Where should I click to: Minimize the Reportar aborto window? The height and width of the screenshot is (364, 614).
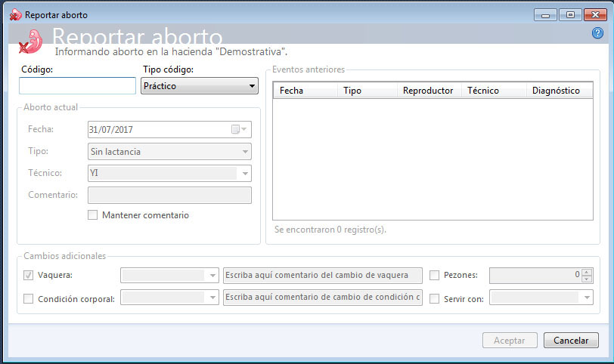pos(545,15)
